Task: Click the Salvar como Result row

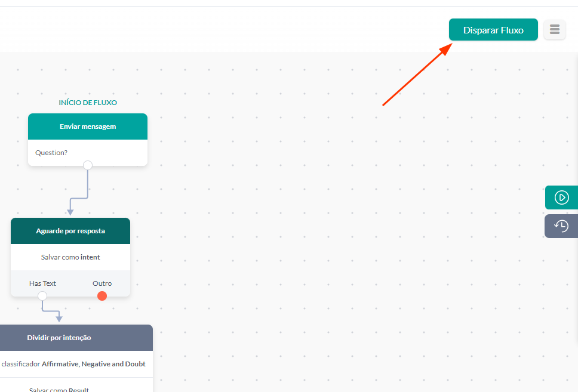Action: 60,388
